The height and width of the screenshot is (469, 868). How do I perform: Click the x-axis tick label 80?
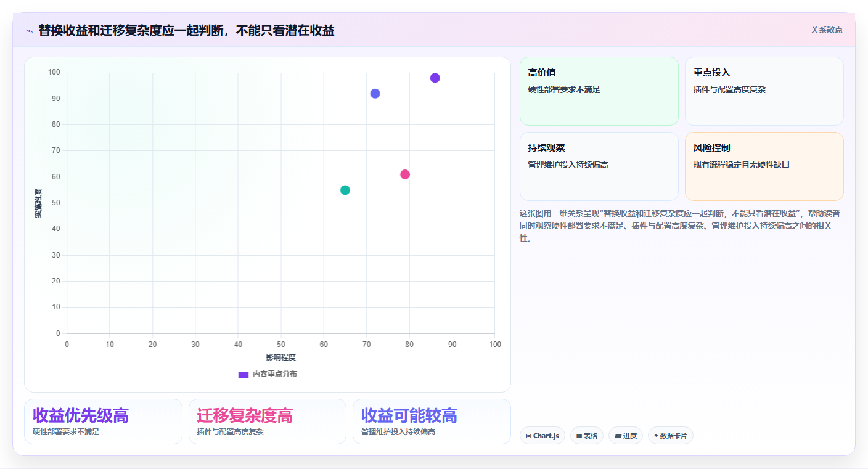click(x=409, y=345)
